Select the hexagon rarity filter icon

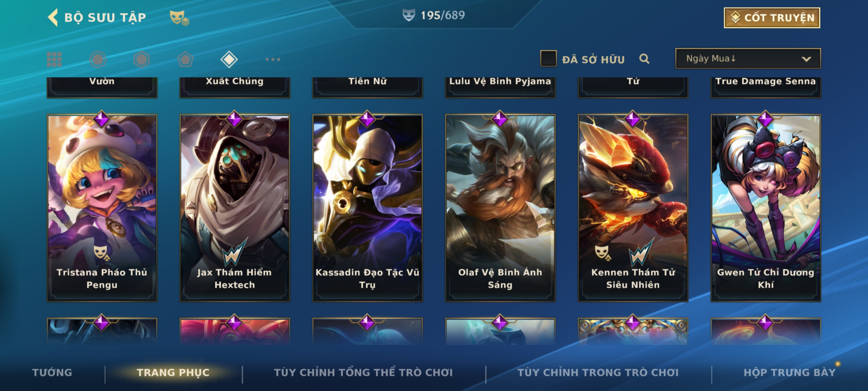[141, 59]
